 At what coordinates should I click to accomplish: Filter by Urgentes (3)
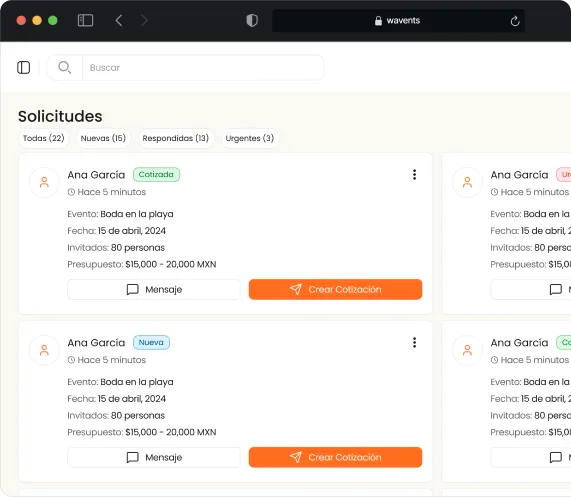tap(250, 138)
